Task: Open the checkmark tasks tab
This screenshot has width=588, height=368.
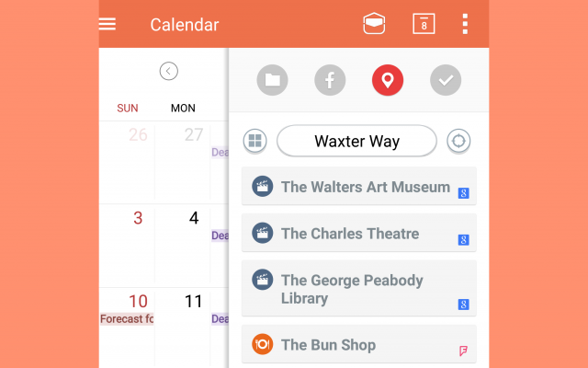Action: pyautogui.click(x=446, y=80)
